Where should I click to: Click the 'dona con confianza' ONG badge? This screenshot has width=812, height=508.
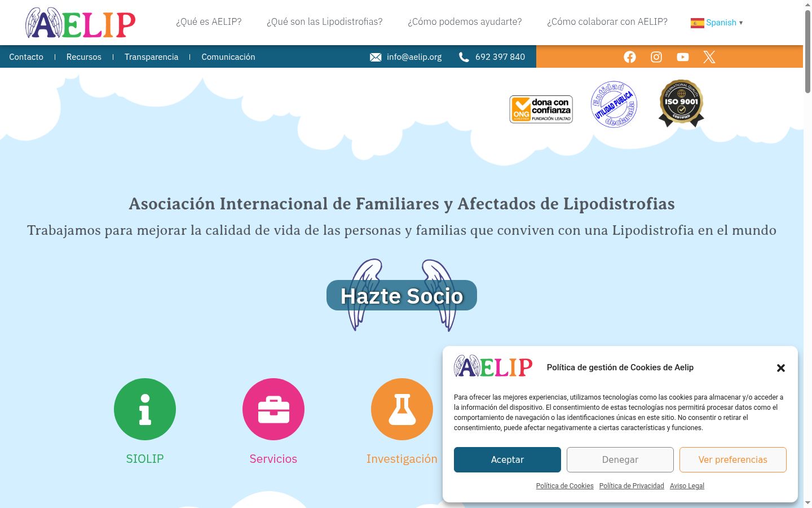(x=541, y=109)
